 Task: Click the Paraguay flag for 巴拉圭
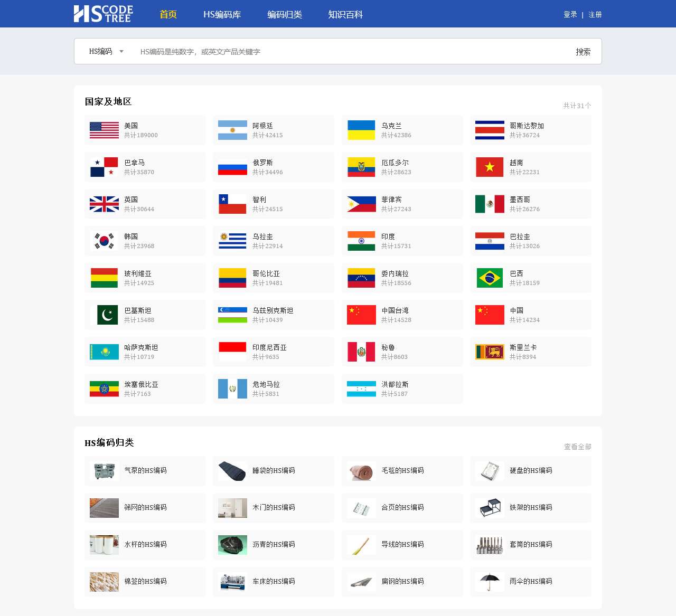tap(490, 241)
